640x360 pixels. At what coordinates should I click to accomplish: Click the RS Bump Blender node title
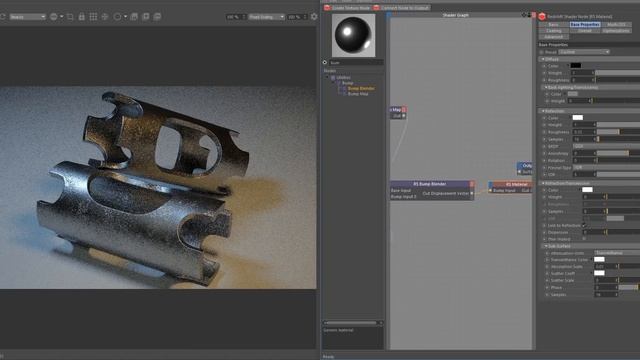click(x=429, y=184)
